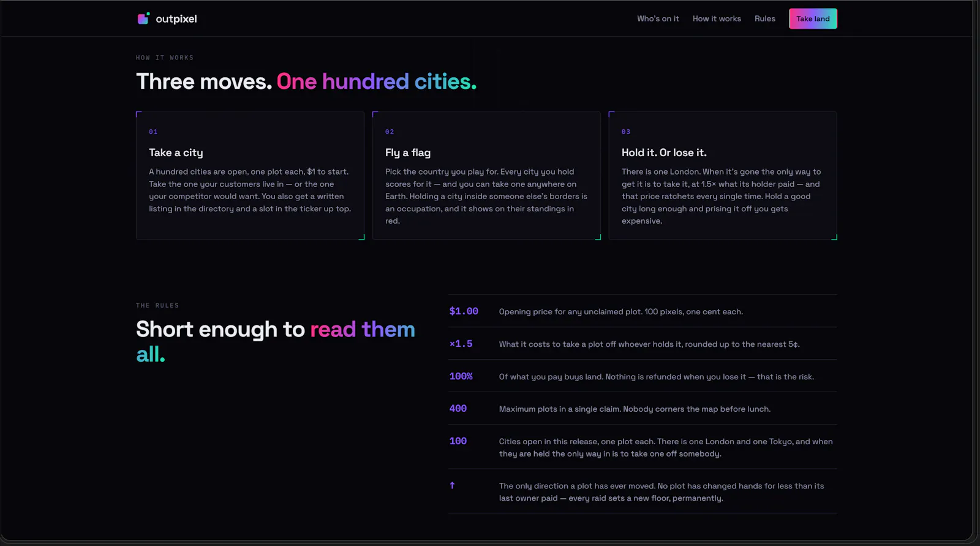Viewport: 980px width, 546px height.
Task: Click the HOW IT WORKS label
Action: coord(165,58)
